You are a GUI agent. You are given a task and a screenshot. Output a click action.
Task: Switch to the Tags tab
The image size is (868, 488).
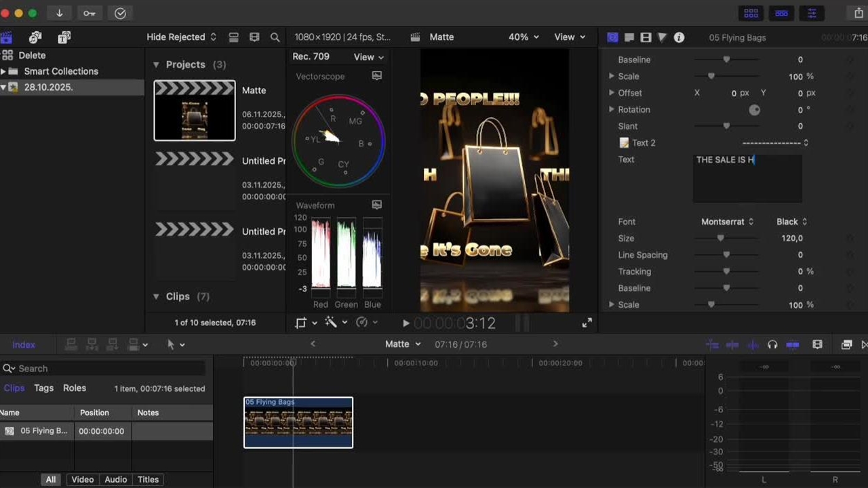pos(44,388)
